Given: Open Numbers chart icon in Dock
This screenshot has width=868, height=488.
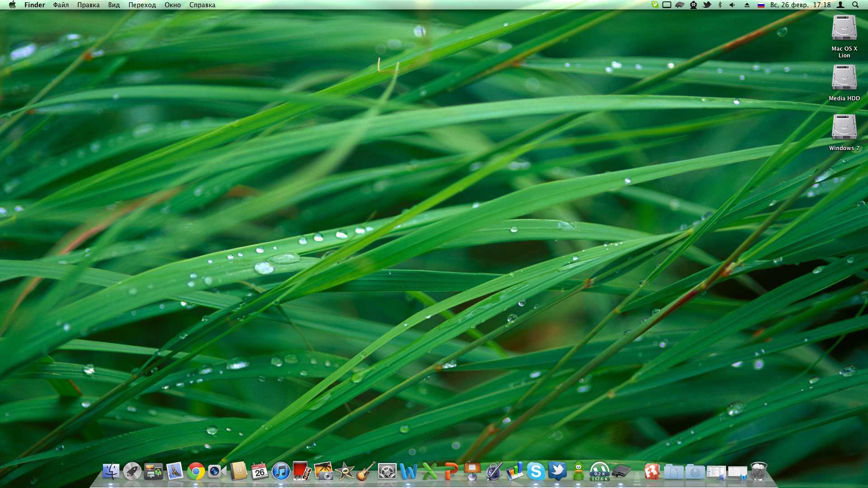Looking at the screenshot, I should click(x=515, y=471).
